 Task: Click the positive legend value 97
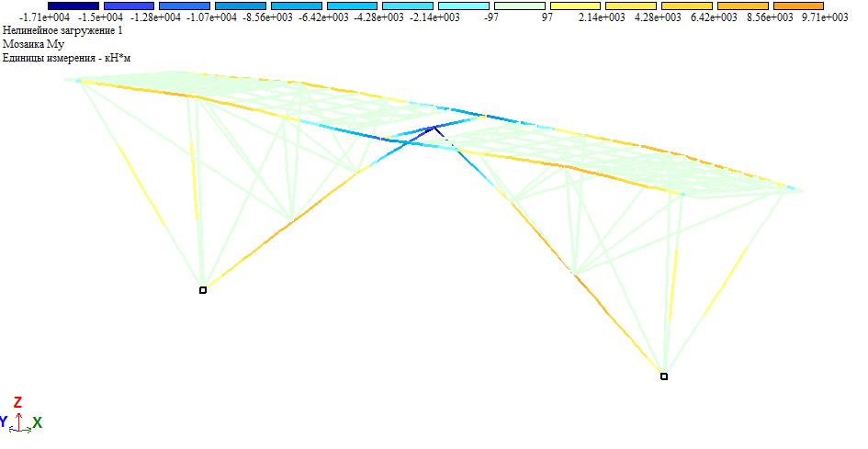click(x=547, y=17)
